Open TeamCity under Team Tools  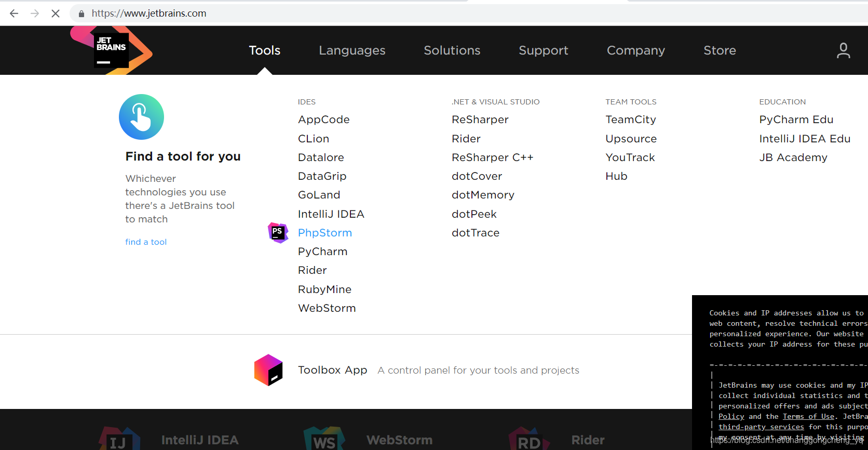pyautogui.click(x=631, y=120)
